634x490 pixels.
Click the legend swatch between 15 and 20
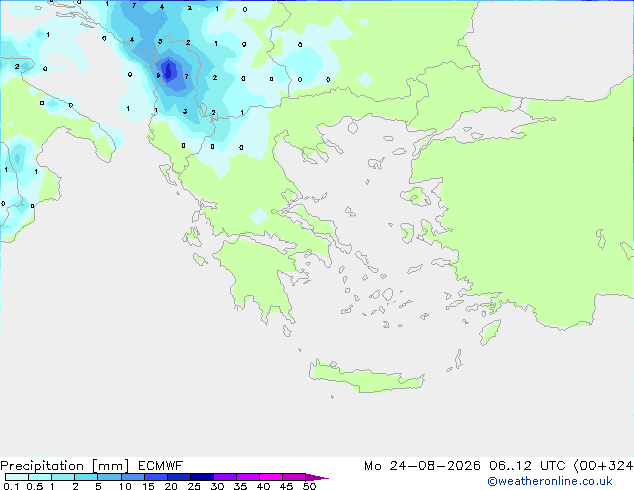coord(155,477)
